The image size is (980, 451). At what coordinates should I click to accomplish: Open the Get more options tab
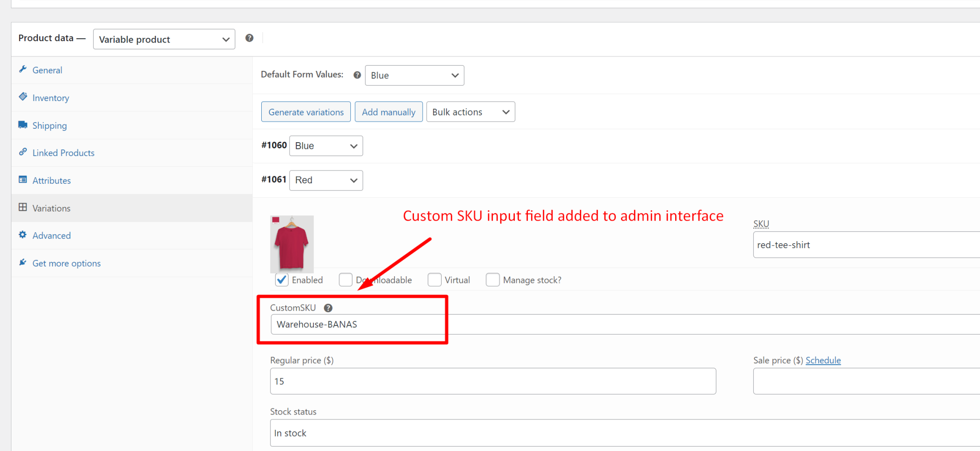pyautogui.click(x=66, y=263)
